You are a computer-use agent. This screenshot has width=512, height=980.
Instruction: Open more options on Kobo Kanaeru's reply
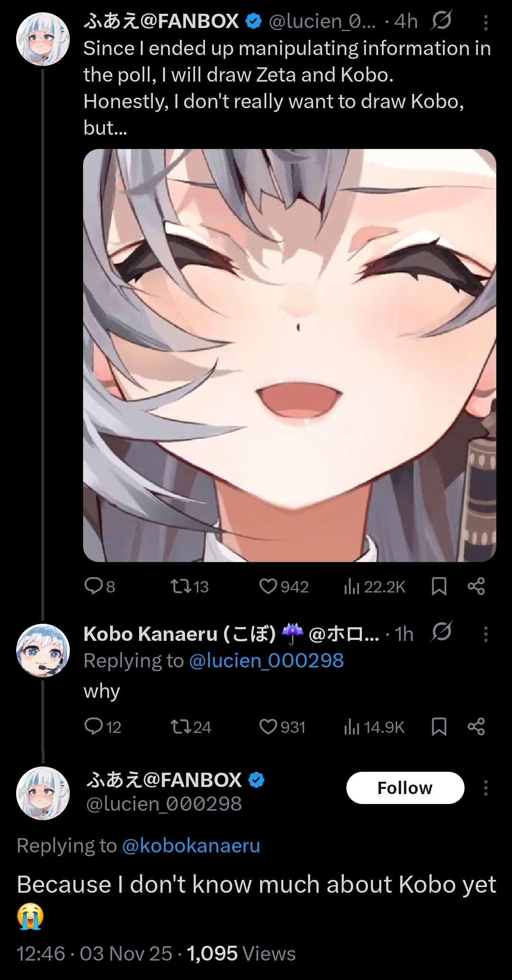[485, 634]
